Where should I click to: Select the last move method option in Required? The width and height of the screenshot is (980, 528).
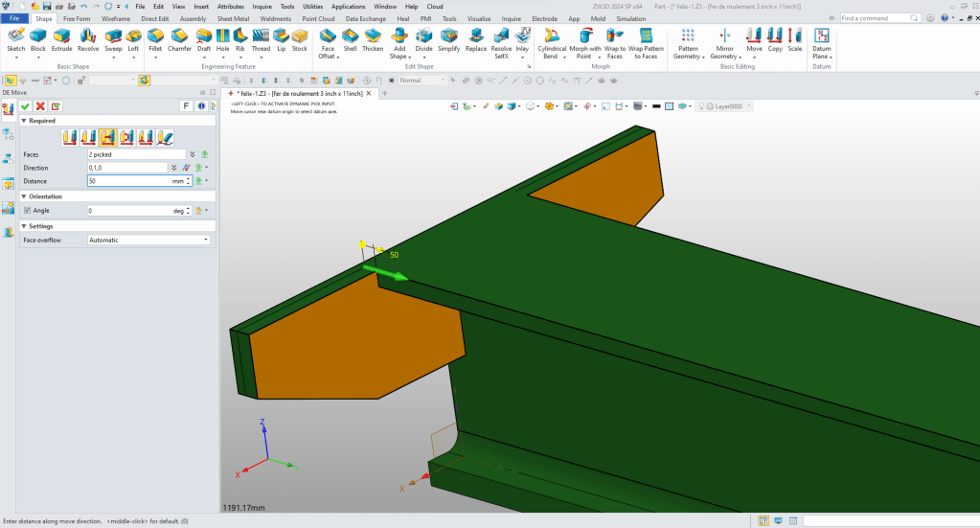164,137
